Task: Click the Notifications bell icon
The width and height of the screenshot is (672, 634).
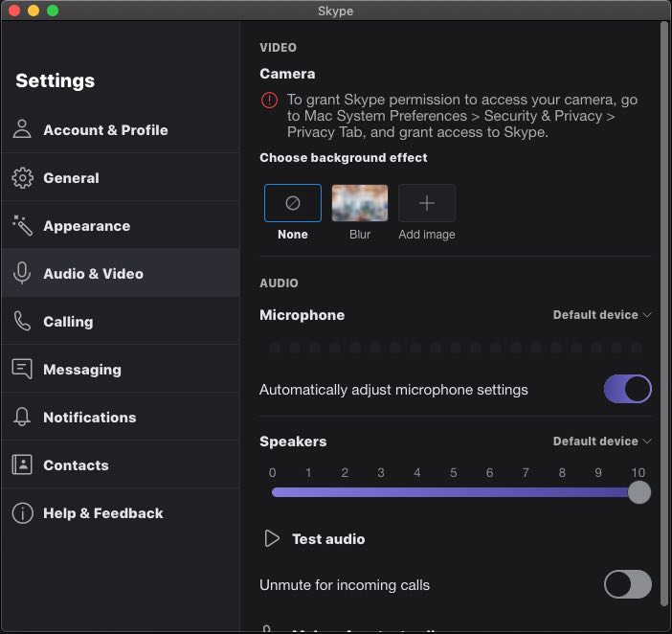Action: [22, 418]
